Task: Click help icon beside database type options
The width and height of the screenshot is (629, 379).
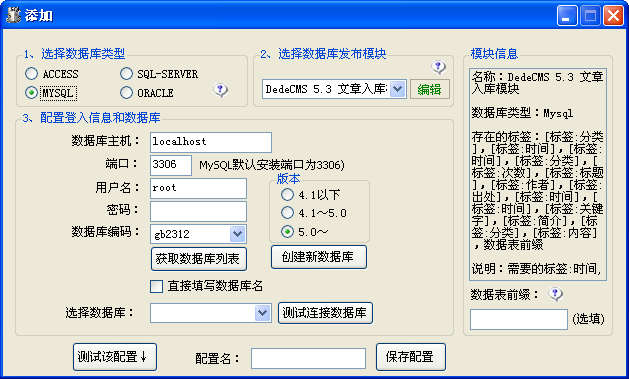Action: click(220, 90)
